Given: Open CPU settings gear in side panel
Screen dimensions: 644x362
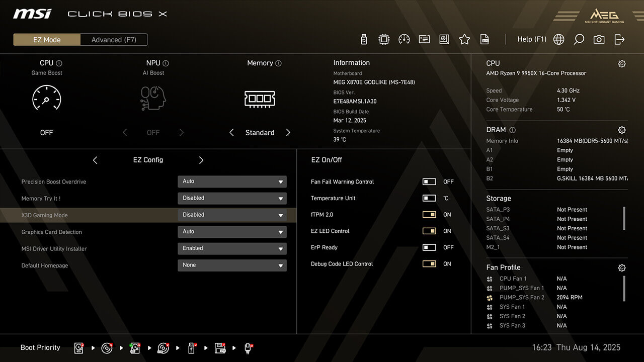Looking at the screenshot, I should (x=622, y=64).
